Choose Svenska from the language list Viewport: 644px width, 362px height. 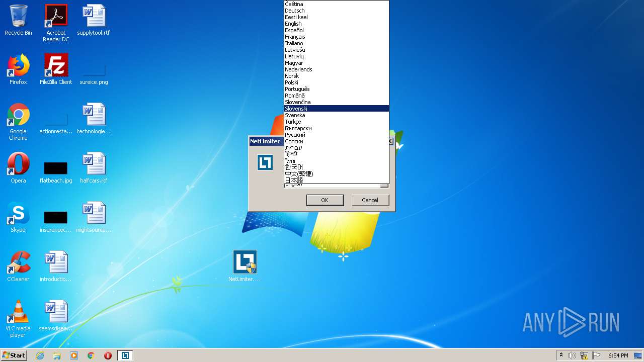pyautogui.click(x=337, y=115)
